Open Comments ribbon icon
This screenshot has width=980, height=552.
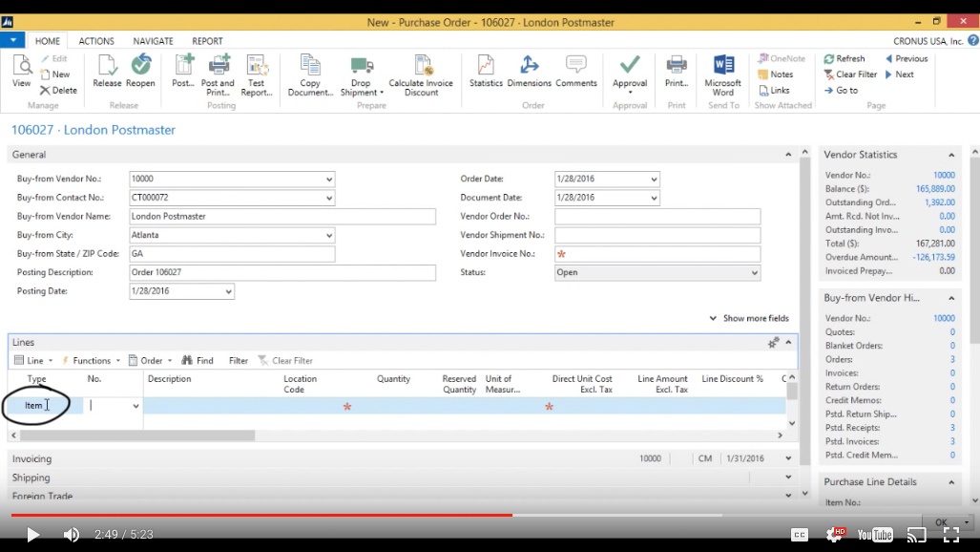click(575, 72)
